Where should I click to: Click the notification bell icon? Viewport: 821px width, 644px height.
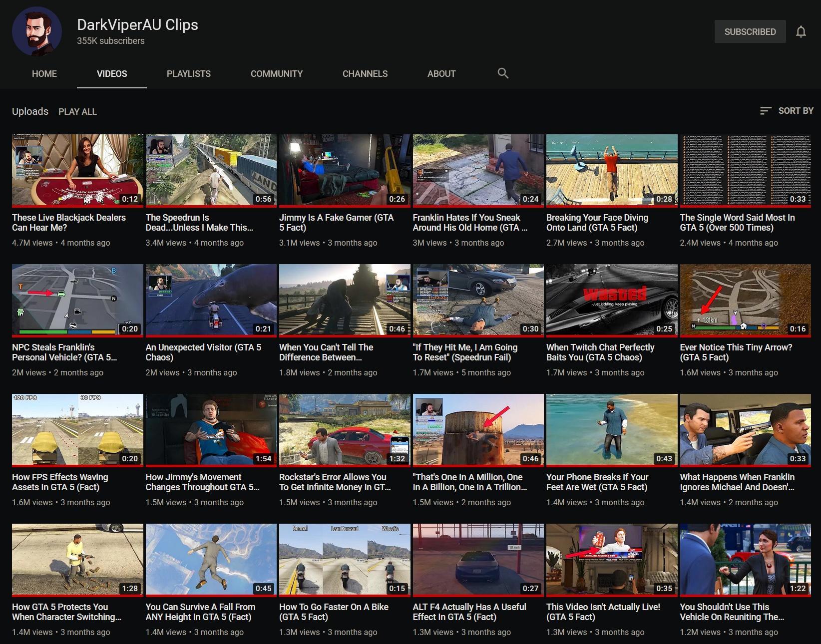801,32
